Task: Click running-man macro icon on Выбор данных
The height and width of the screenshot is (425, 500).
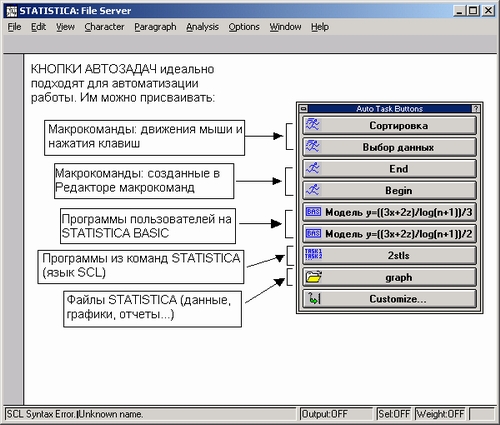Action: (313, 146)
